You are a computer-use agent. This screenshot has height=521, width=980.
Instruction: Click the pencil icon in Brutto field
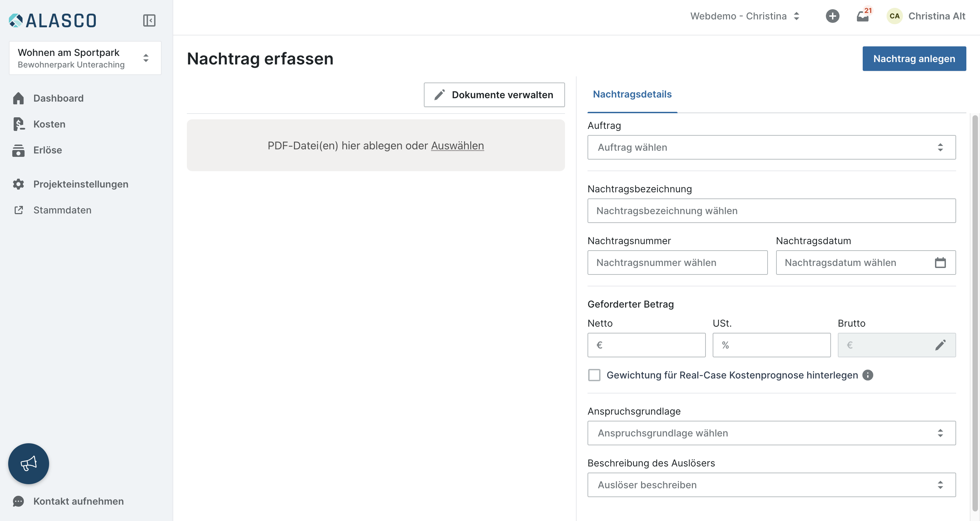pos(940,345)
